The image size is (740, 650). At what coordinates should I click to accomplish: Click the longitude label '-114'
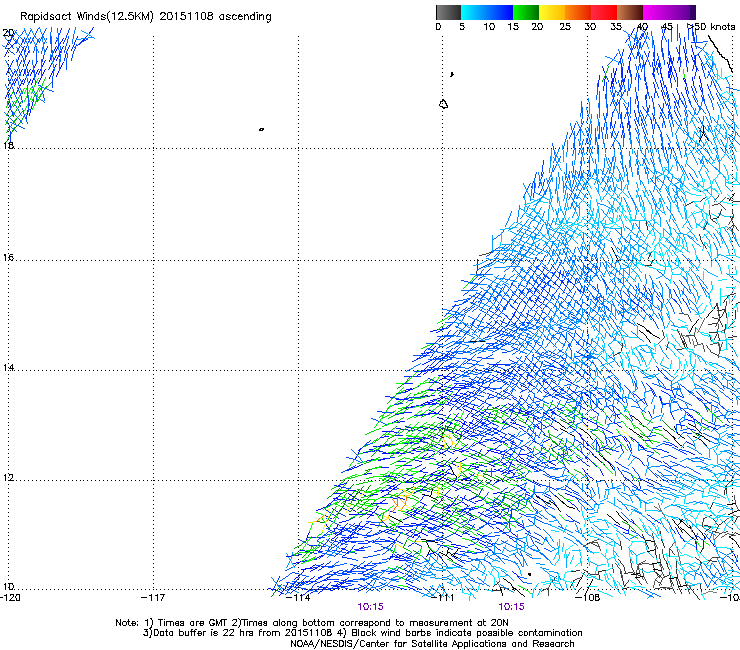pyautogui.click(x=298, y=598)
